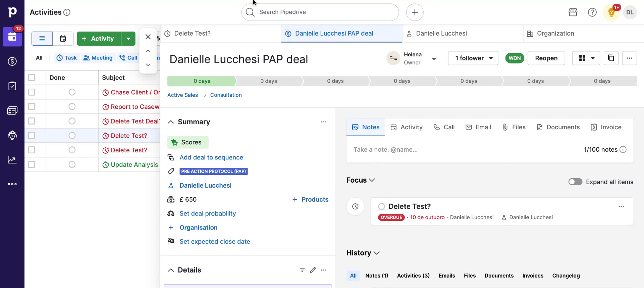
Task: Toggle Expand all items switch
Action: pos(575,182)
